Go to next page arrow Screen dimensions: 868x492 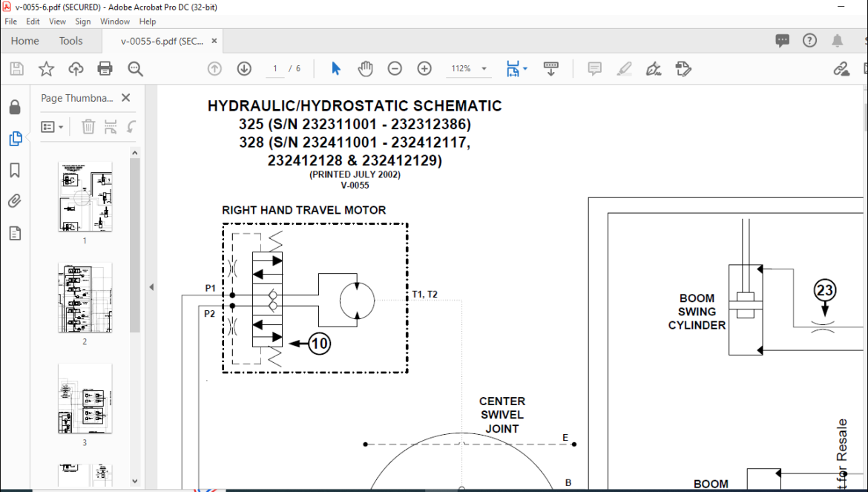click(244, 68)
